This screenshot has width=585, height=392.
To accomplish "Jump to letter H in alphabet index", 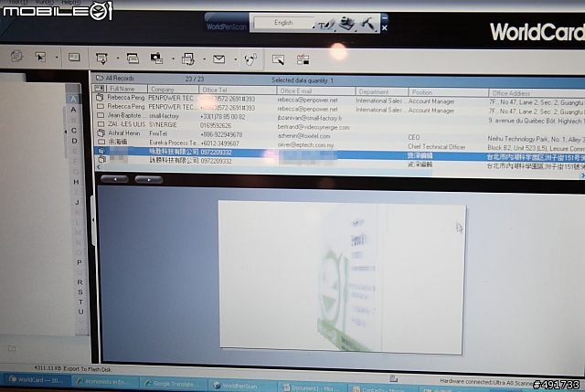I will click(76, 182).
